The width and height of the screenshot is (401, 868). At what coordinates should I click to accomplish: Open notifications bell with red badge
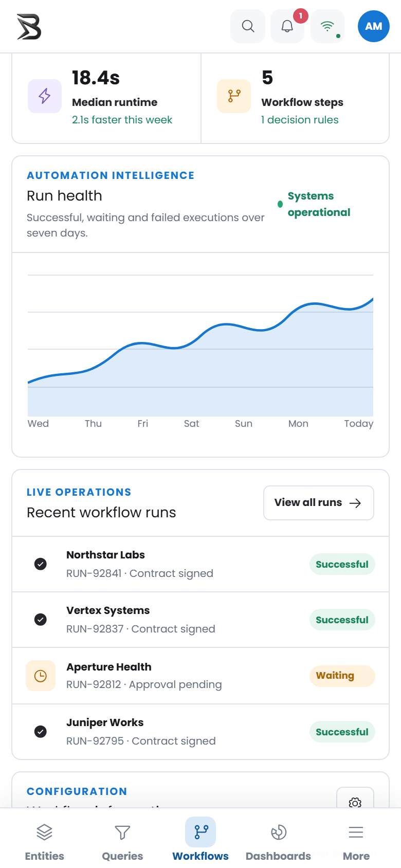[287, 26]
